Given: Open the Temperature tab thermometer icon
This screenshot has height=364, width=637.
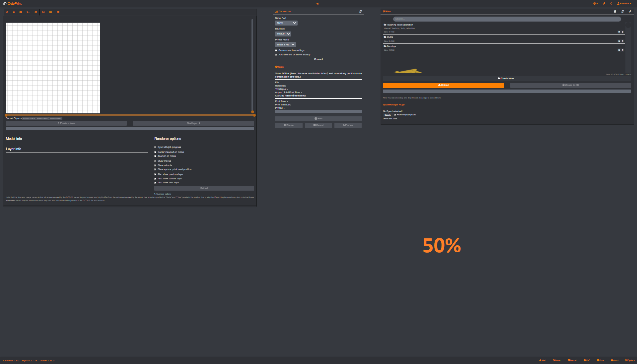Looking at the screenshot, I should coord(14,12).
